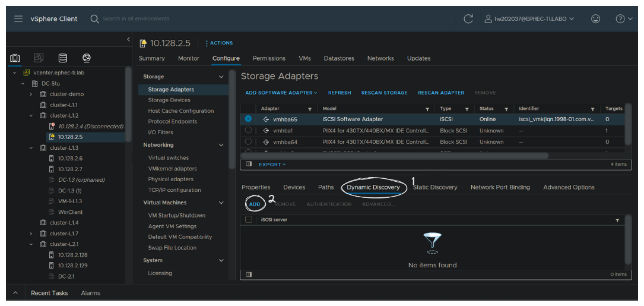Filter the Adapter column

(x=310, y=109)
